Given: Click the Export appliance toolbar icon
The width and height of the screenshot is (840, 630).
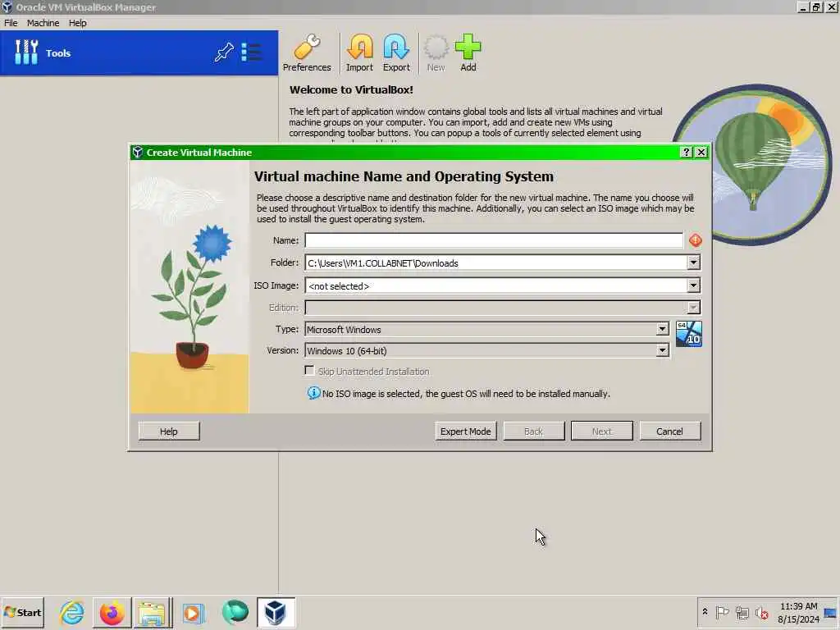Looking at the screenshot, I should [x=396, y=53].
